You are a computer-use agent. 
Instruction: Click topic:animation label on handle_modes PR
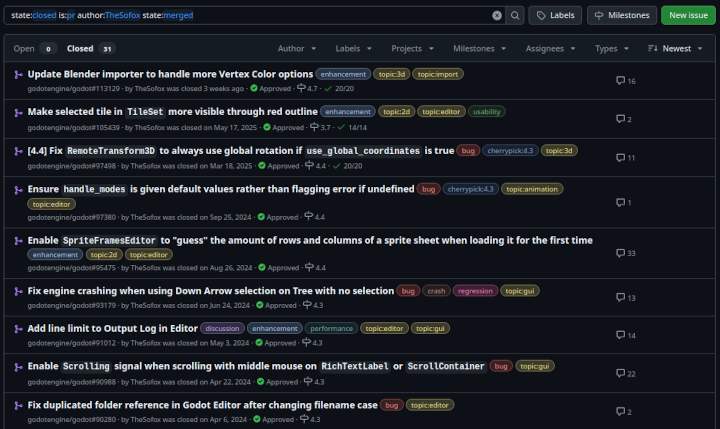click(532, 189)
